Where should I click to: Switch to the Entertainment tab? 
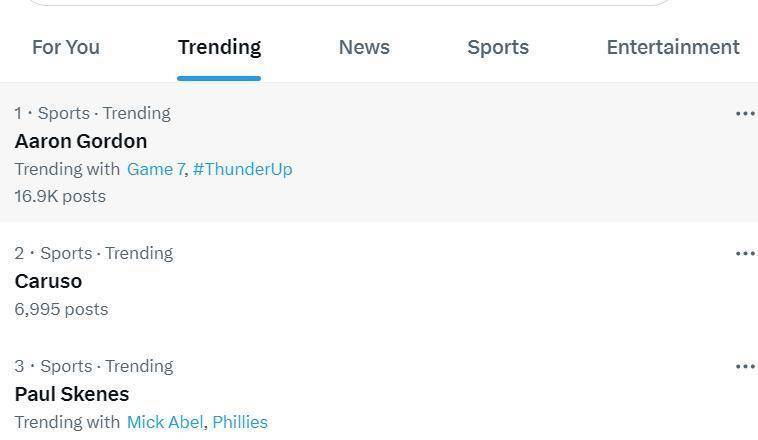[673, 47]
